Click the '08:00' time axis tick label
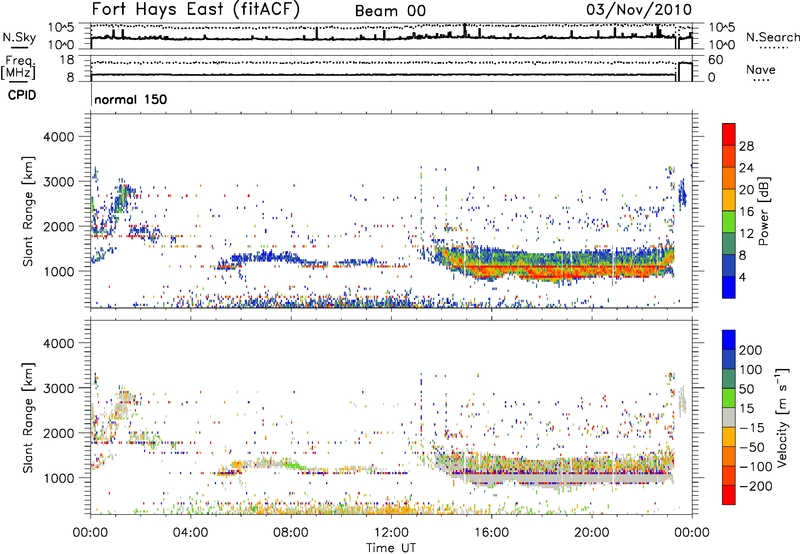The width and height of the screenshot is (800, 554). [x=291, y=533]
